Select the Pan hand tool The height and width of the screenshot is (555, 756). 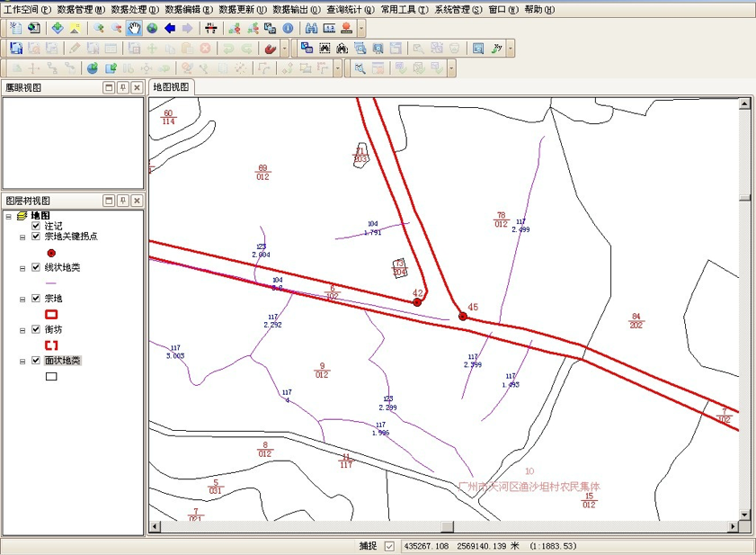(134, 28)
